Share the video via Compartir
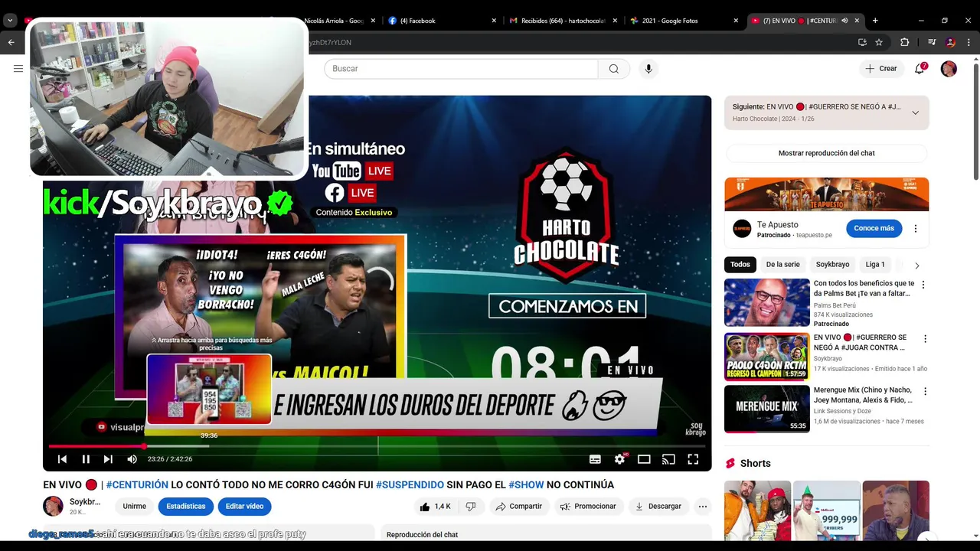This screenshot has width=980, height=551. (x=519, y=507)
